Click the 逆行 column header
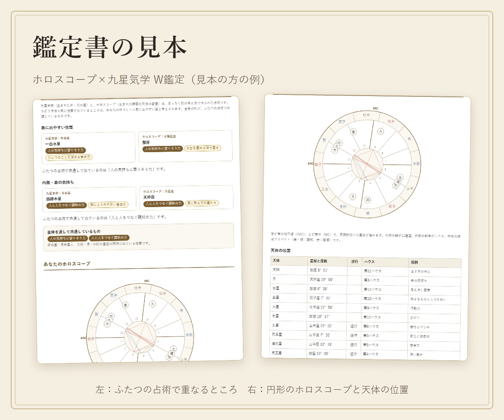This screenshot has width=504, height=420. [x=354, y=262]
